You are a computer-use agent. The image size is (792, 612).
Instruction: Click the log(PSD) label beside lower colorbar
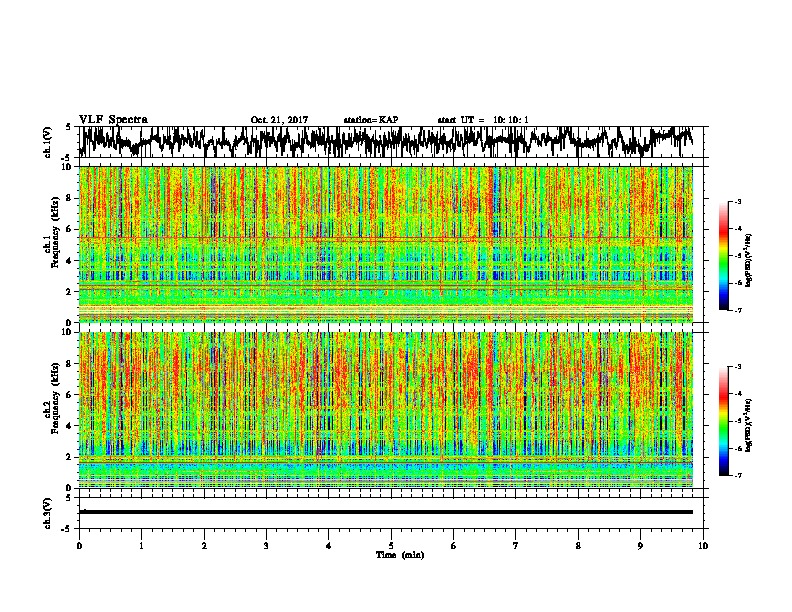(x=748, y=425)
